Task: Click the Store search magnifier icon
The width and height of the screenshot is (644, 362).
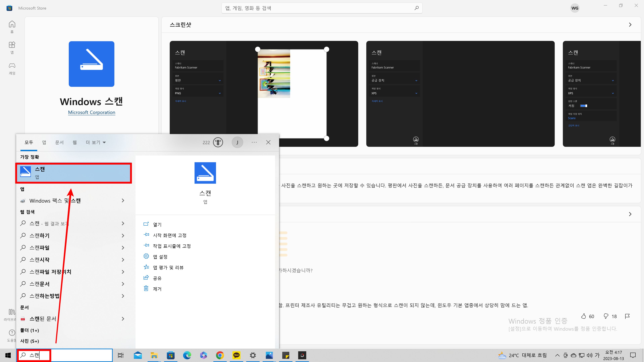Action: [x=416, y=8]
